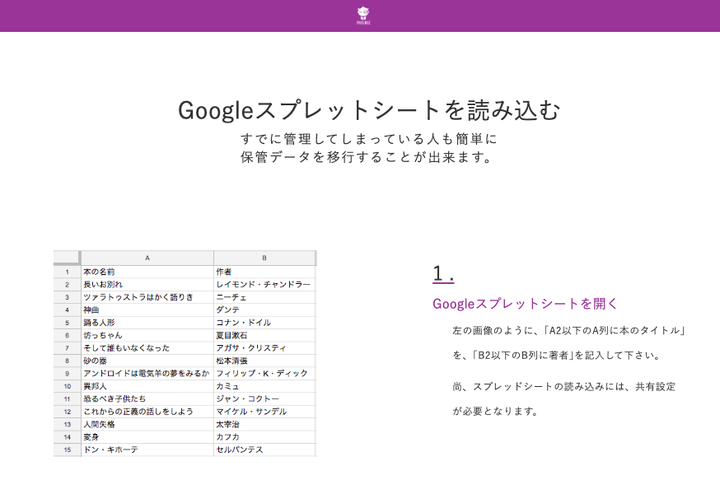Screen dimensions: 720x479
Task: Select column header B in spreadsheet image
Action: 264,258
